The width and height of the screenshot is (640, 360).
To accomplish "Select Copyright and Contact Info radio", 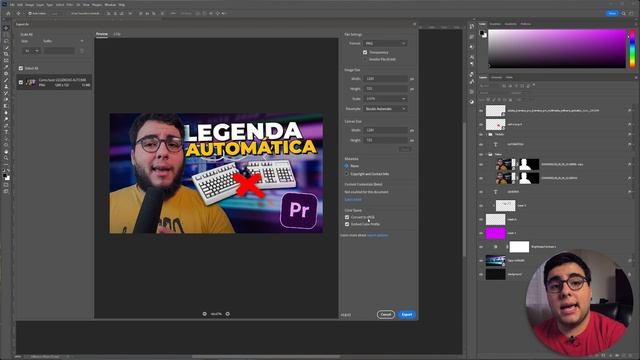I will click(347, 174).
